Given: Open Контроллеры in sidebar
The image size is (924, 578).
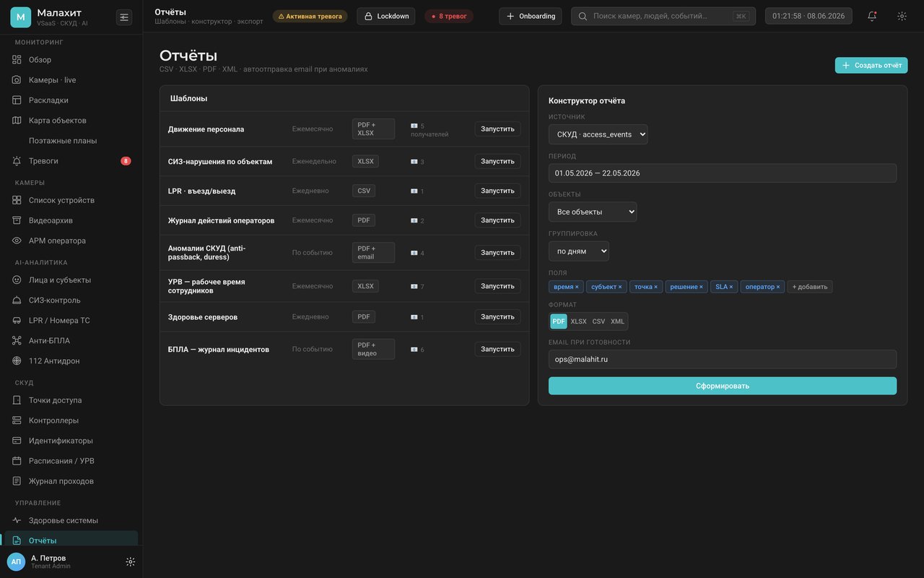Looking at the screenshot, I should 71,420.
